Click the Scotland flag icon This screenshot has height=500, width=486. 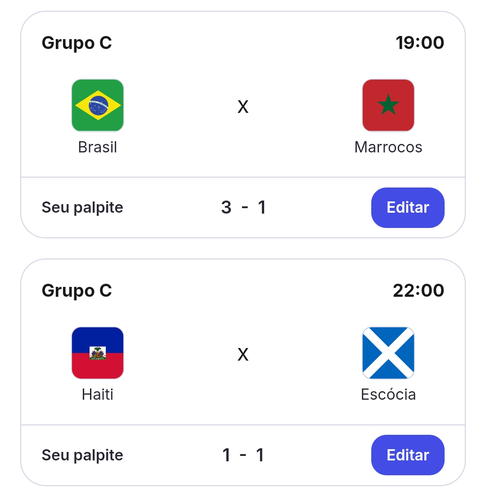tap(388, 353)
